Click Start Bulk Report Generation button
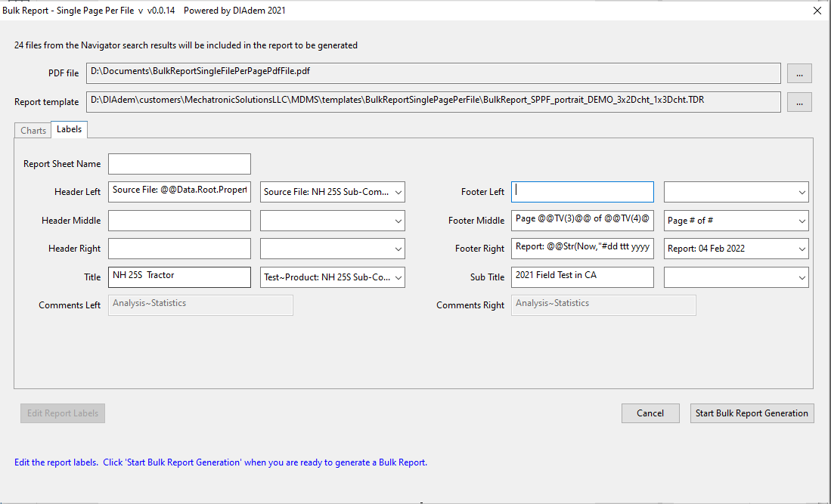831x504 pixels. tap(752, 413)
